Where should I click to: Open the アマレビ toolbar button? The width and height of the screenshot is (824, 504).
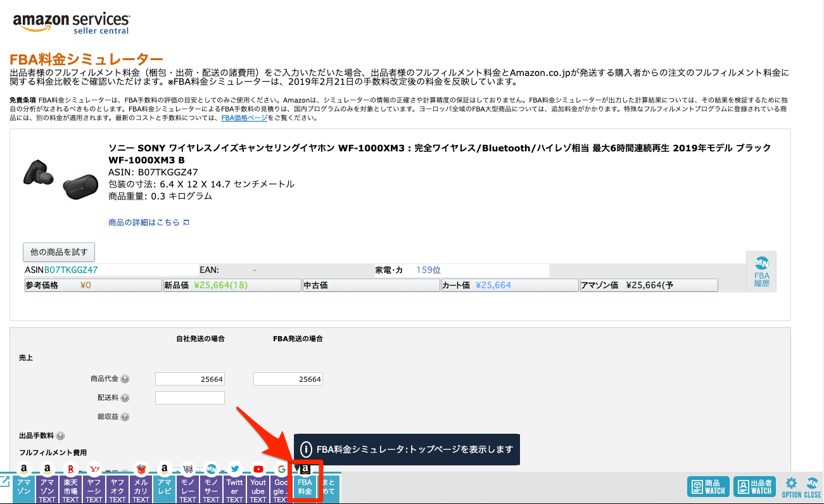click(x=165, y=489)
